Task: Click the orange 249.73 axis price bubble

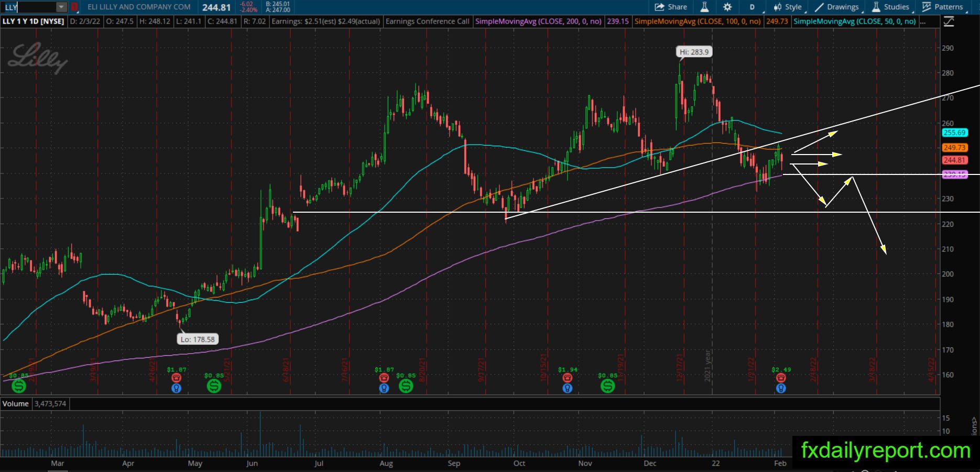Action: [954, 148]
